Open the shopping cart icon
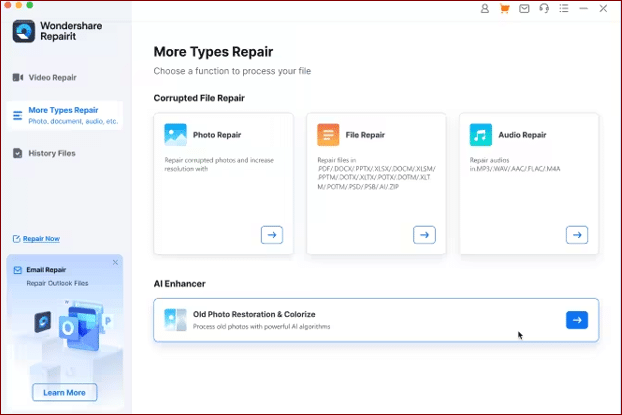This screenshot has width=622, height=415. click(504, 8)
